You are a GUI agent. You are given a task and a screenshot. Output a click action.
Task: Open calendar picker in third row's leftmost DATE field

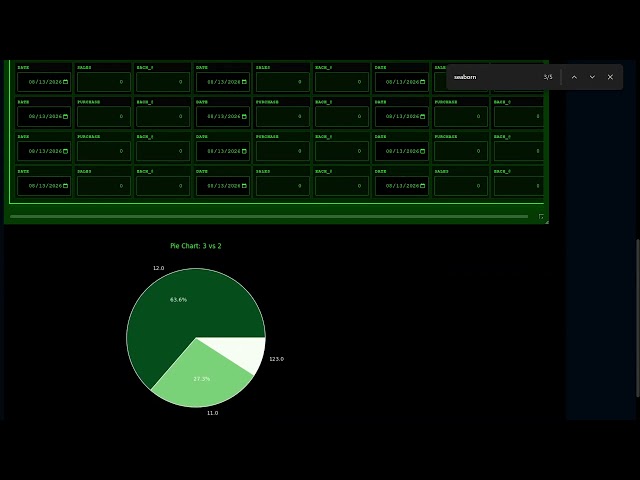[65, 151]
